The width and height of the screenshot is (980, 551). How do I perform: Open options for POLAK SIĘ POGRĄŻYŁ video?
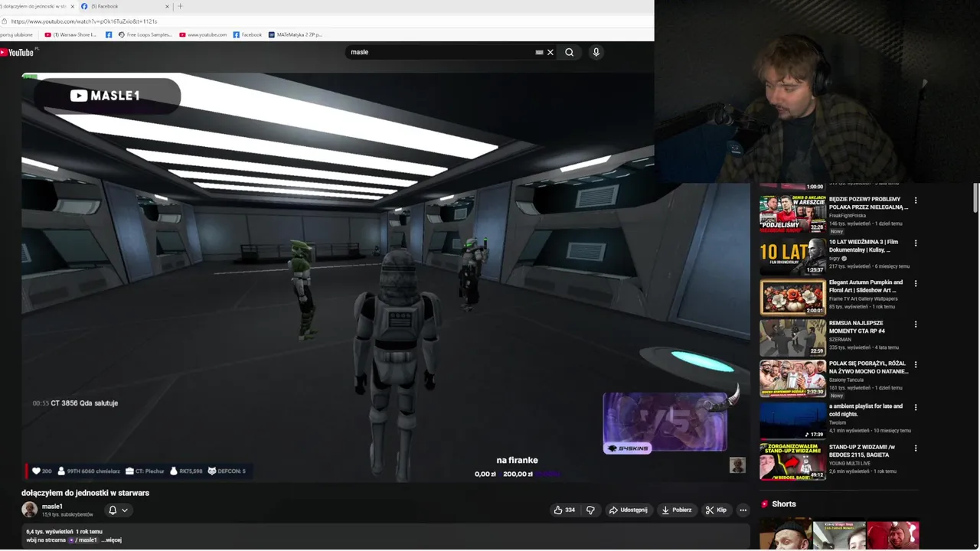[915, 365]
